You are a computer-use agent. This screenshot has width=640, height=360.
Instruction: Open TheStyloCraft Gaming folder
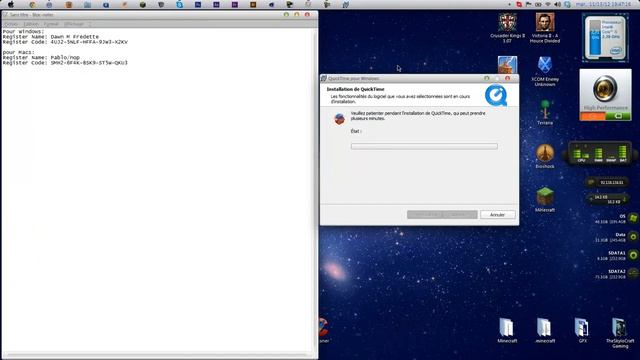point(620,333)
